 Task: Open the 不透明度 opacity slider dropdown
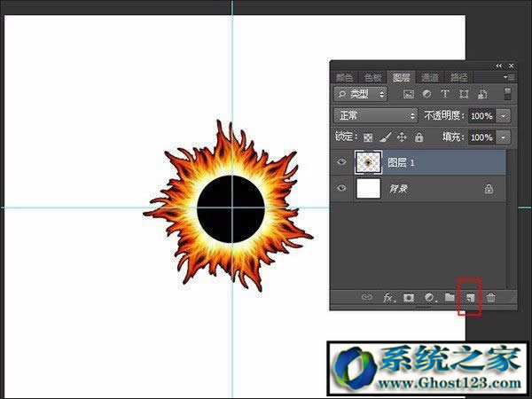tap(504, 116)
